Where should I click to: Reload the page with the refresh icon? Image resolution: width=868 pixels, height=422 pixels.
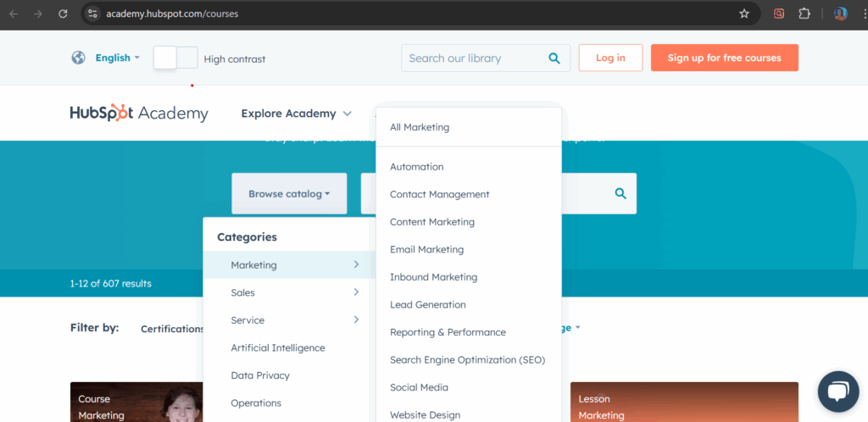click(x=63, y=14)
